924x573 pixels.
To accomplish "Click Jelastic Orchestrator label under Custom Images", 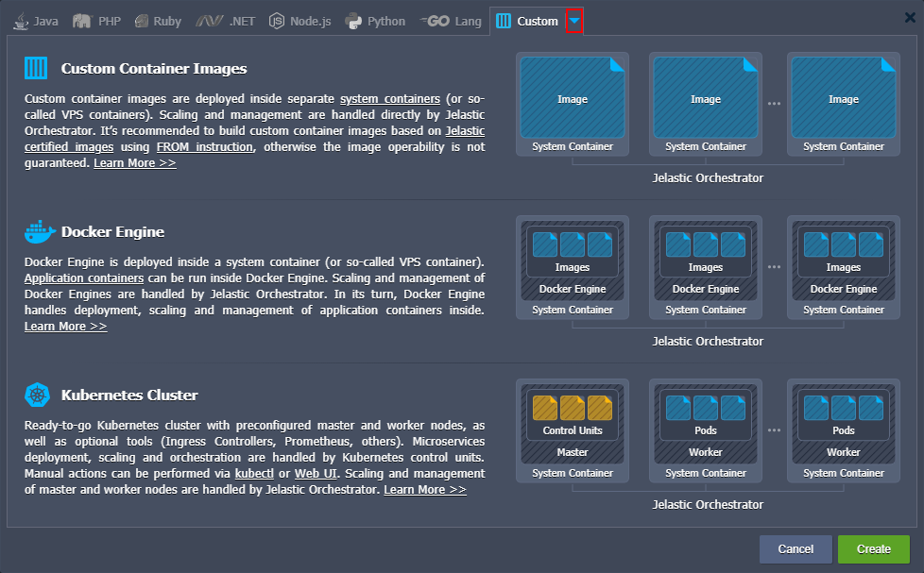I will [x=707, y=177].
